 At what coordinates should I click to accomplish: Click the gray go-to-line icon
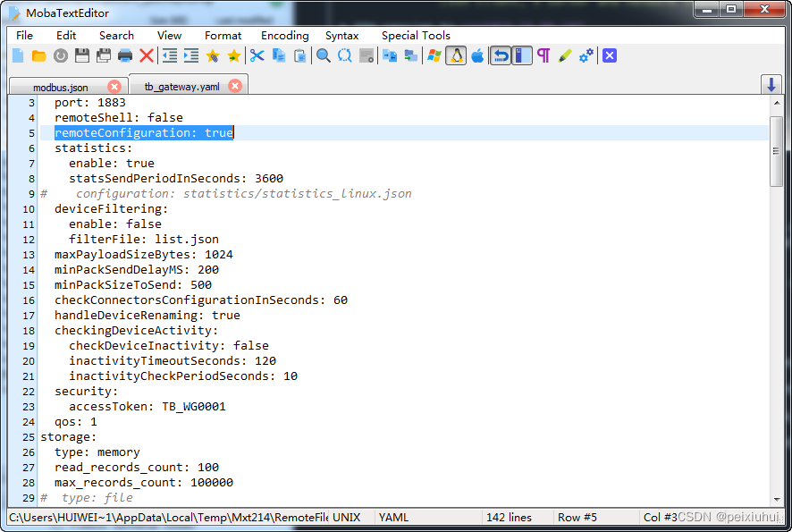pos(367,55)
